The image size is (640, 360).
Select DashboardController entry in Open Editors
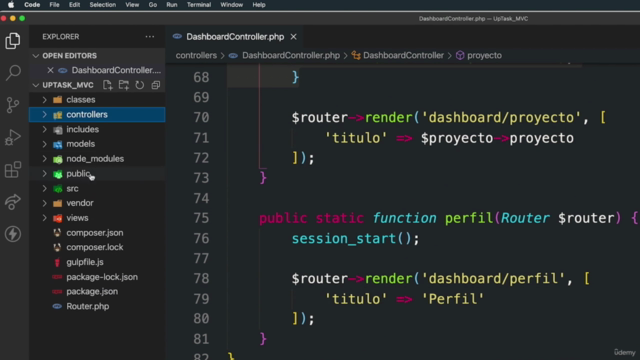[x=97, y=70]
